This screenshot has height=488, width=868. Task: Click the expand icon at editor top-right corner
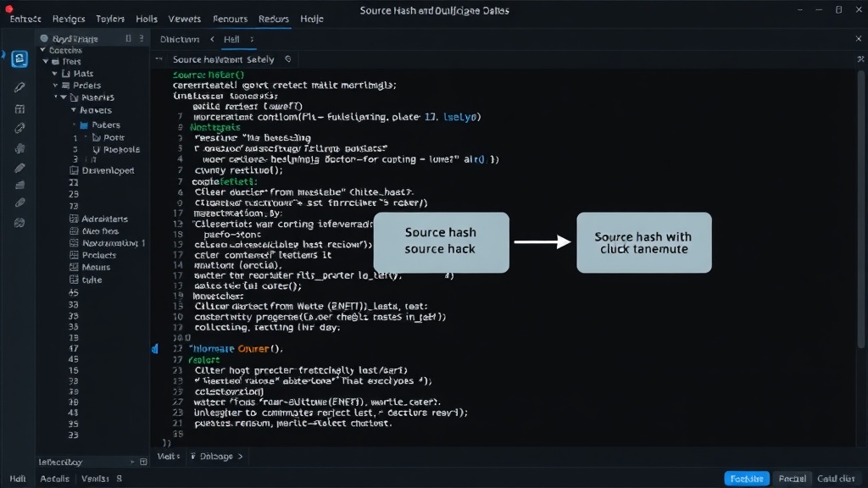click(860, 58)
